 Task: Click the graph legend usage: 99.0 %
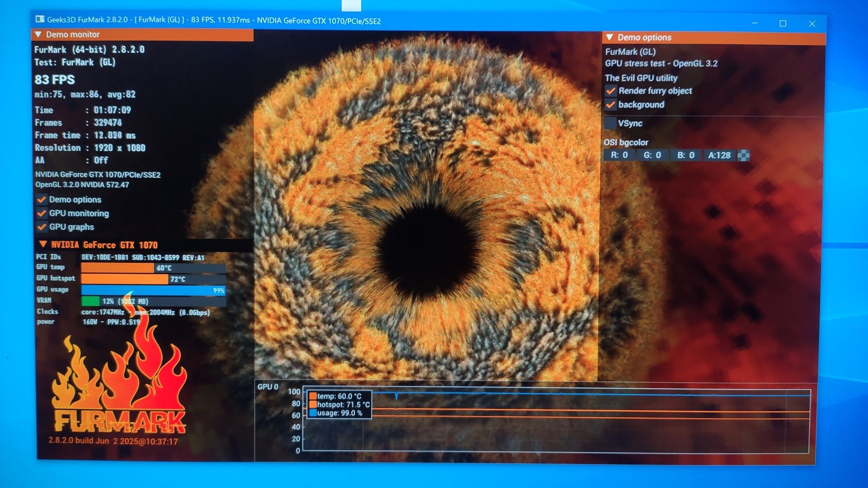click(335, 413)
